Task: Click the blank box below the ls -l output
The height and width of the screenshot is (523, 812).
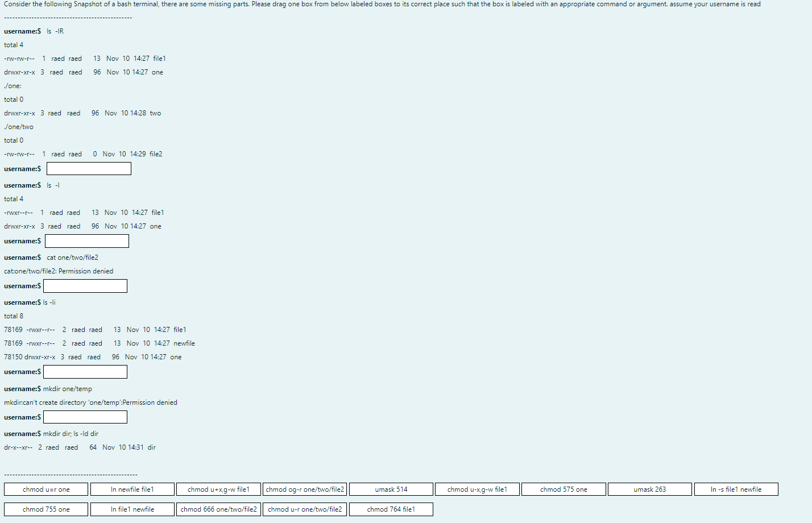Action: [x=86, y=240]
